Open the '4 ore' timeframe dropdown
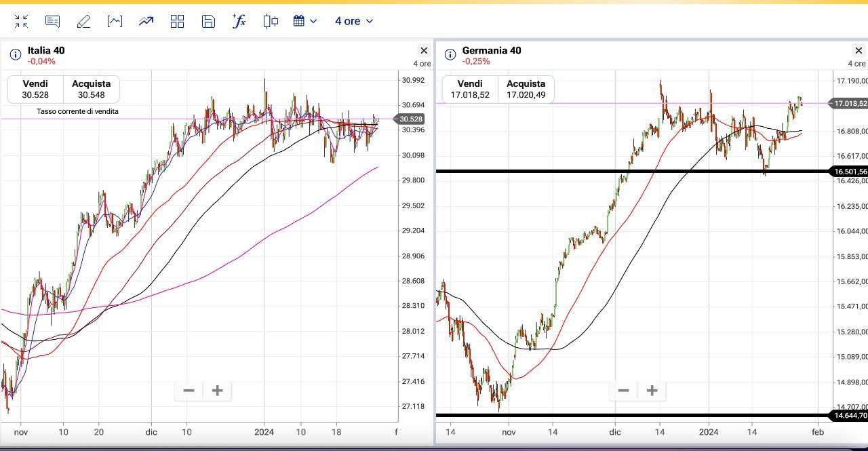This screenshot has width=868, height=451. 353,21
